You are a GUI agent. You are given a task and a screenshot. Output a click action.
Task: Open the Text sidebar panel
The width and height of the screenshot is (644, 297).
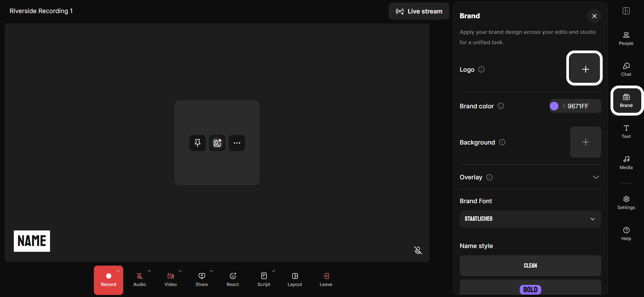click(626, 131)
